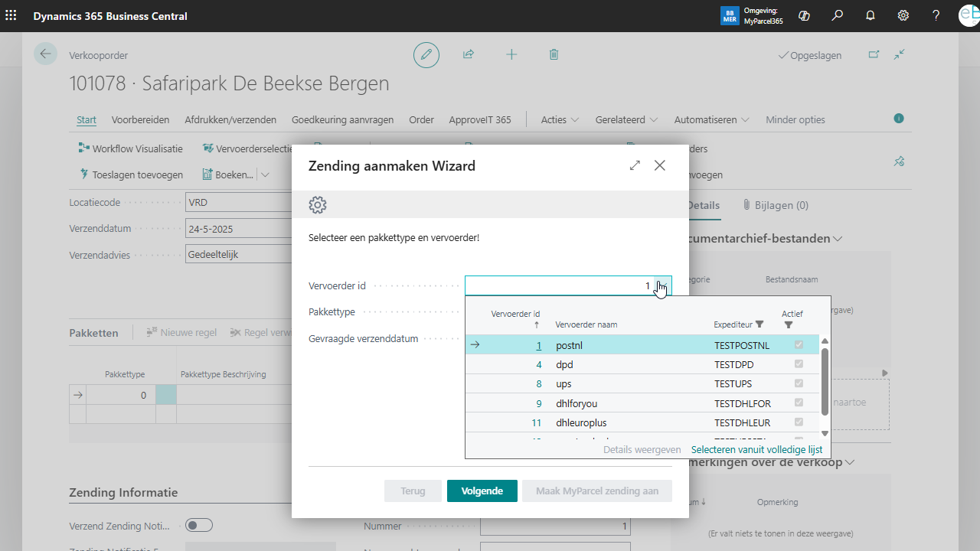Toggle Verzend Zending Notificatie switch

coord(199,525)
